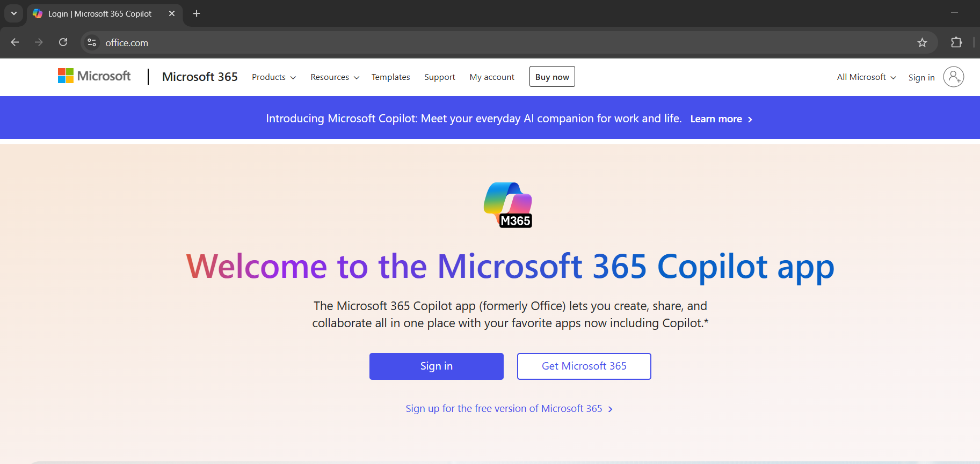980x464 pixels.
Task: Click Sign in text in the header
Action: tap(921, 77)
